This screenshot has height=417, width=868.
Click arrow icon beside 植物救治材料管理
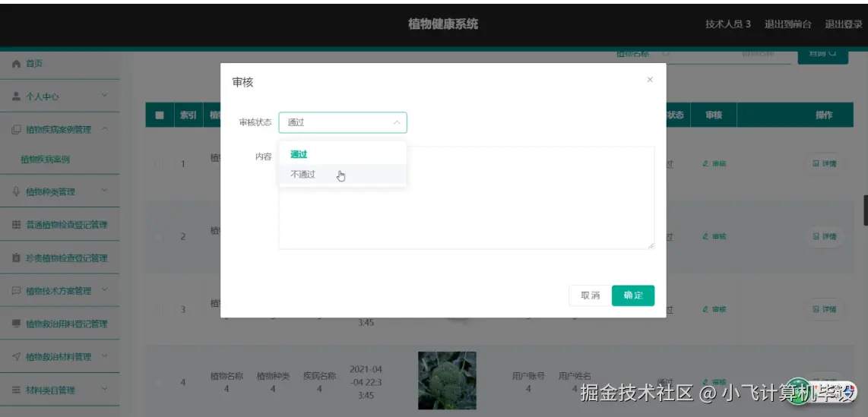16,357
